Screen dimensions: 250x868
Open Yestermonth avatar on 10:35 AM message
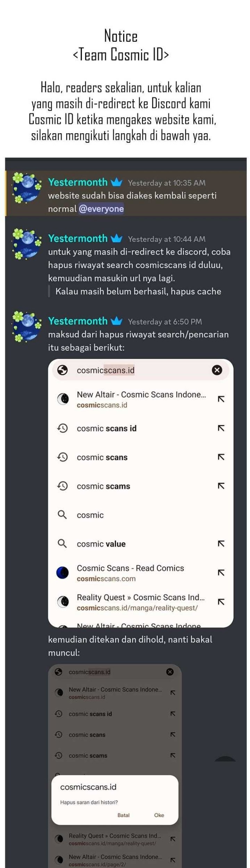pyautogui.click(x=26, y=188)
